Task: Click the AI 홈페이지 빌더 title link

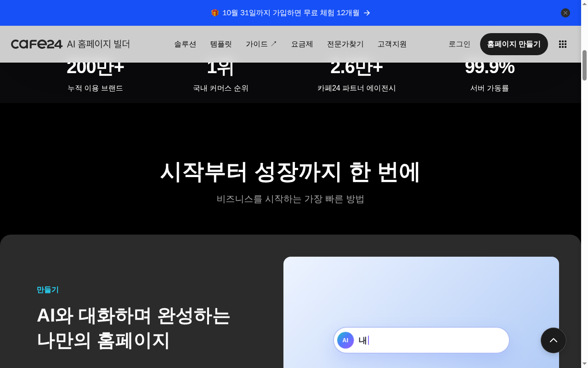Action: (98, 44)
